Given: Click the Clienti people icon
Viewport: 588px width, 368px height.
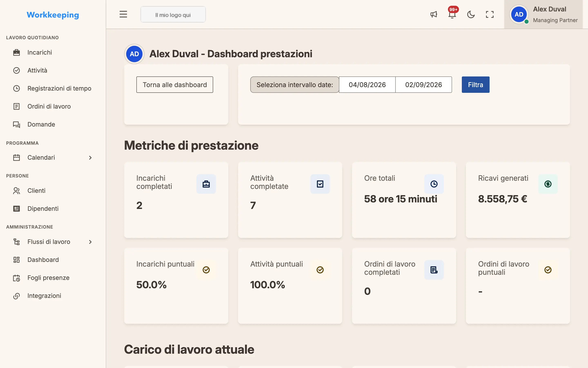Looking at the screenshot, I should (x=17, y=191).
